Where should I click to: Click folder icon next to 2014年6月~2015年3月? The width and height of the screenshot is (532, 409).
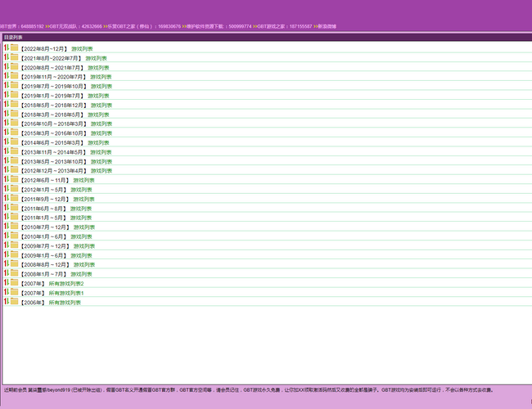14,142
